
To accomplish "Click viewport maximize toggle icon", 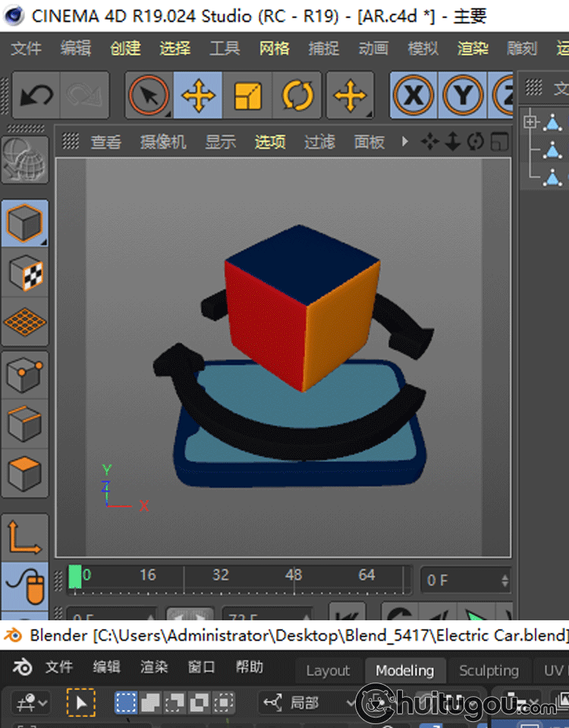I will (499, 142).
